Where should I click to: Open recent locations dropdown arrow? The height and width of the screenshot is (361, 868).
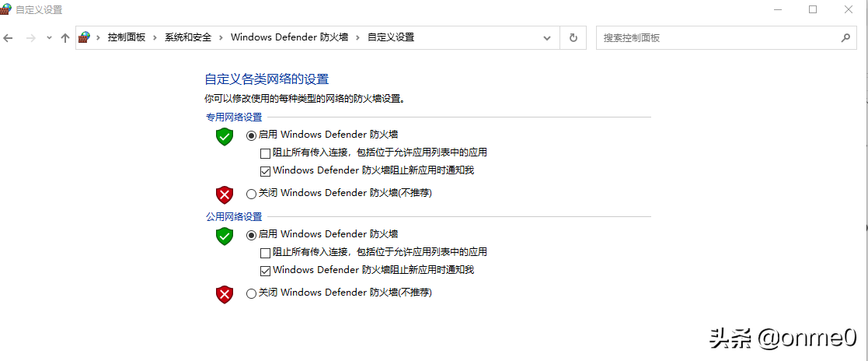tap(49, 37)
